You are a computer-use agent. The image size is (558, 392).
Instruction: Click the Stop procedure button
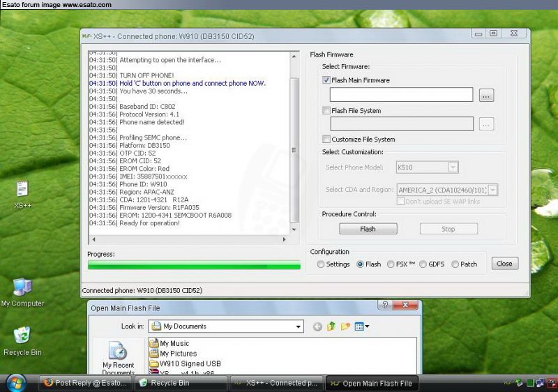coord(448,229)
